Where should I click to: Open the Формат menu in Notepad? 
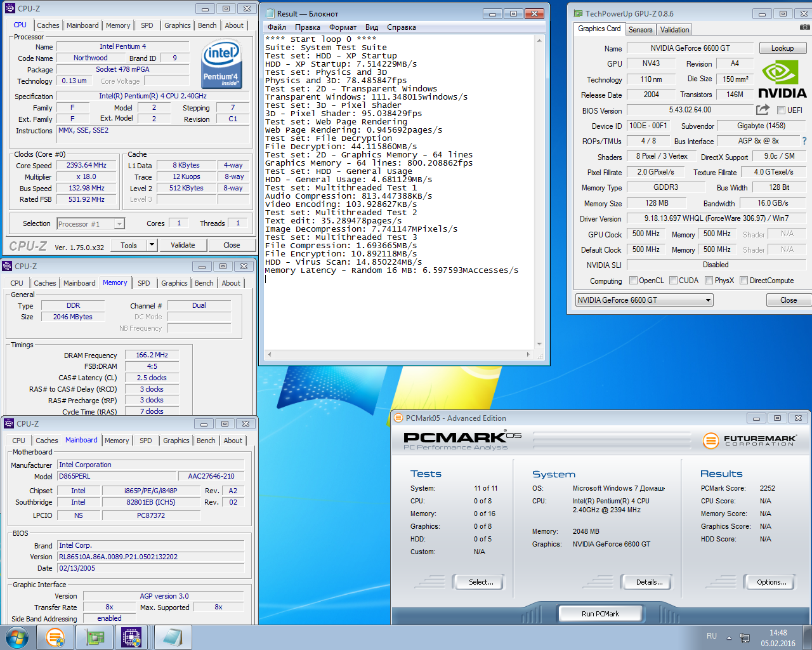pos(343,27)
